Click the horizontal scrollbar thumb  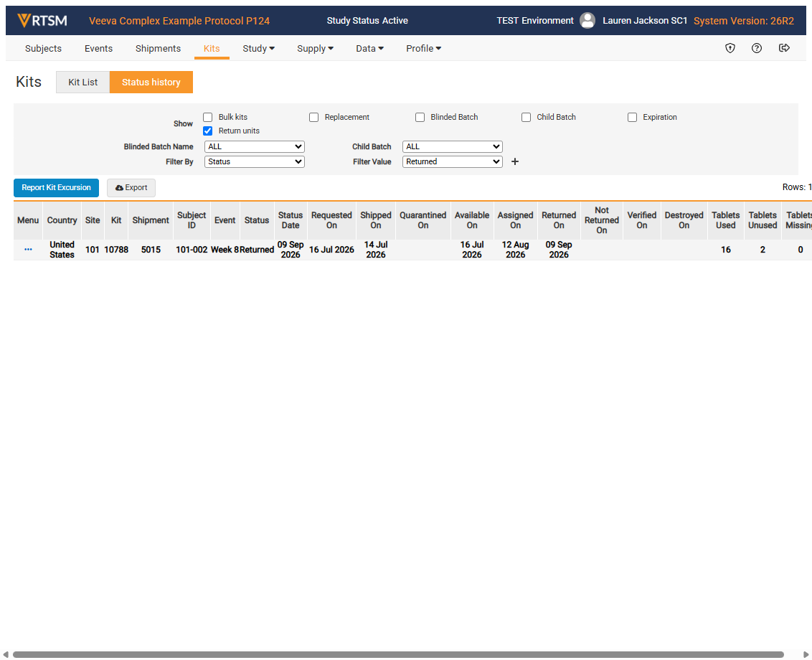[x=397, y=655]
